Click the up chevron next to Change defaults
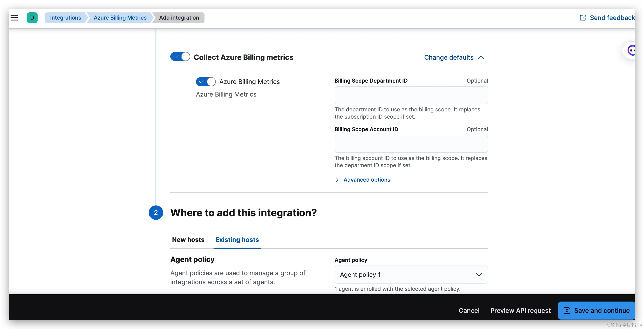The height and width of the screenshot is (329, 644). point(481,58)
